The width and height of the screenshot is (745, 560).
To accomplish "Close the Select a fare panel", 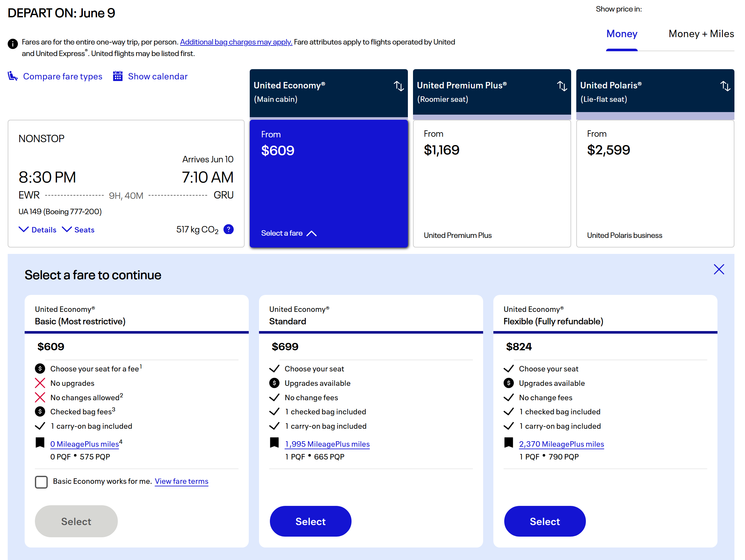I will [719, 269].
